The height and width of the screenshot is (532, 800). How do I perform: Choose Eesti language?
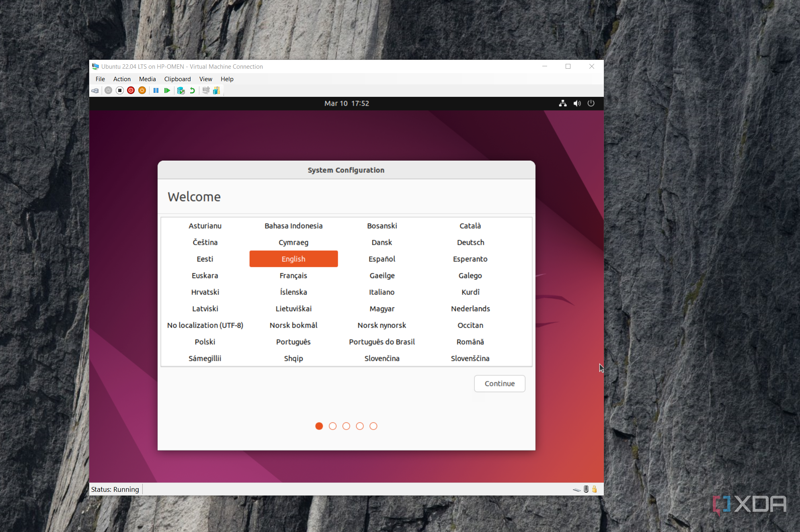point(205,259)
